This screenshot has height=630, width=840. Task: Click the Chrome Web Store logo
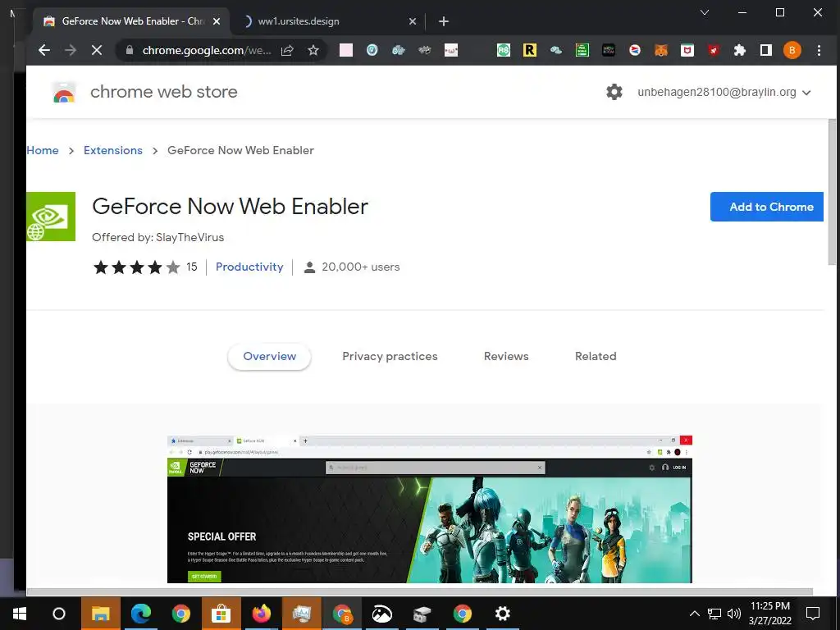[64, 92]
